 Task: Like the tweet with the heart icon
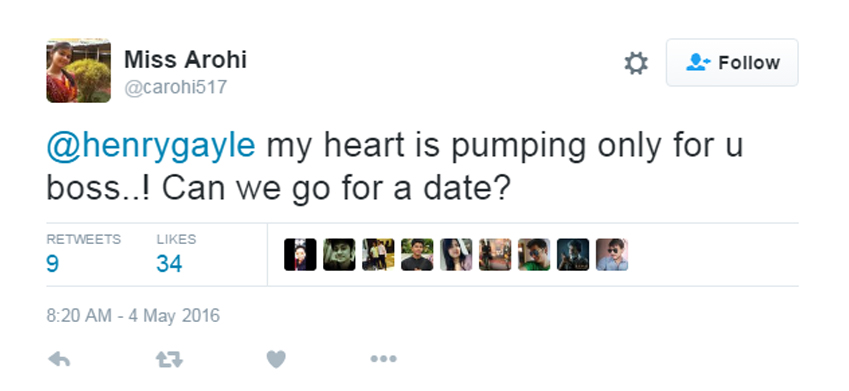276,359
